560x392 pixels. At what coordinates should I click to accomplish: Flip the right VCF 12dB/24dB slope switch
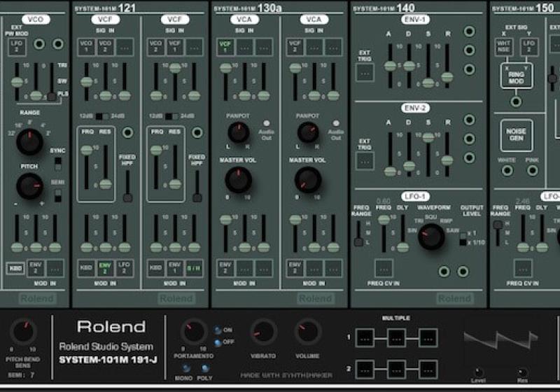[171, 116]
